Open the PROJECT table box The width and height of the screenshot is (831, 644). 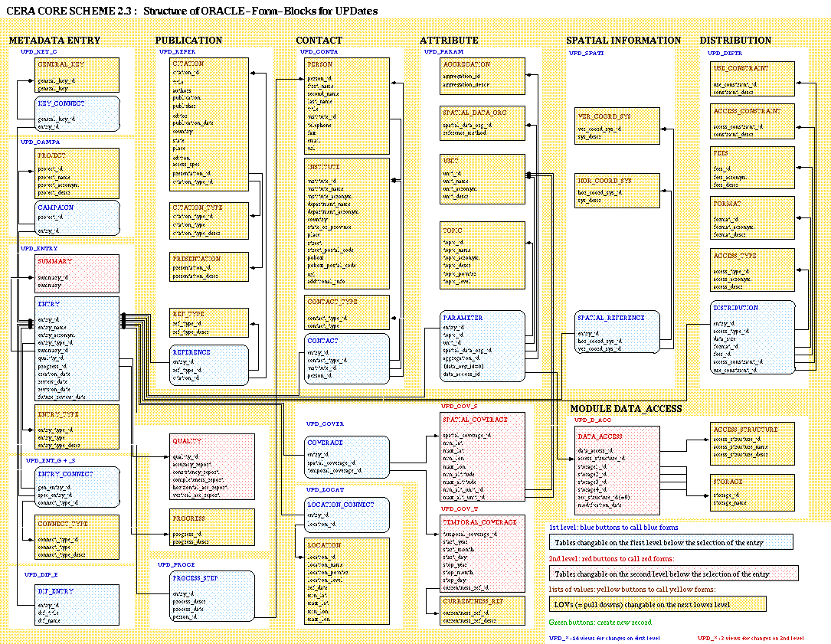(77, 173)
